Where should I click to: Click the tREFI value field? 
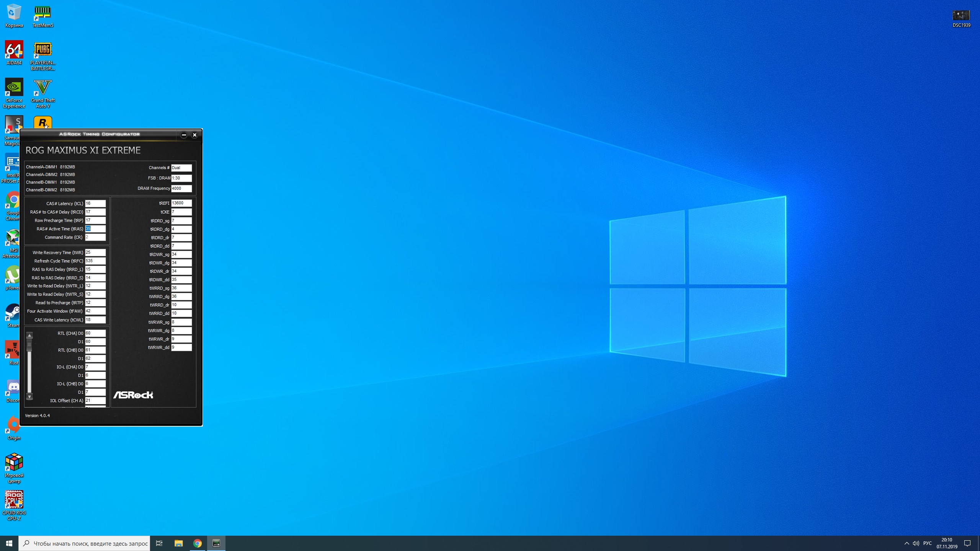[x=181, y=203]
